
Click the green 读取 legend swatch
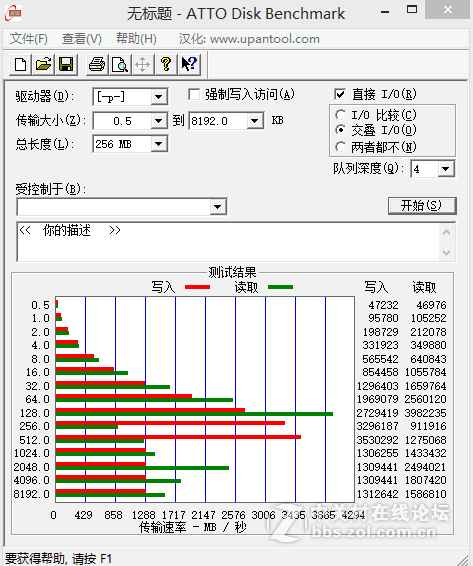(x=280, y=287)
